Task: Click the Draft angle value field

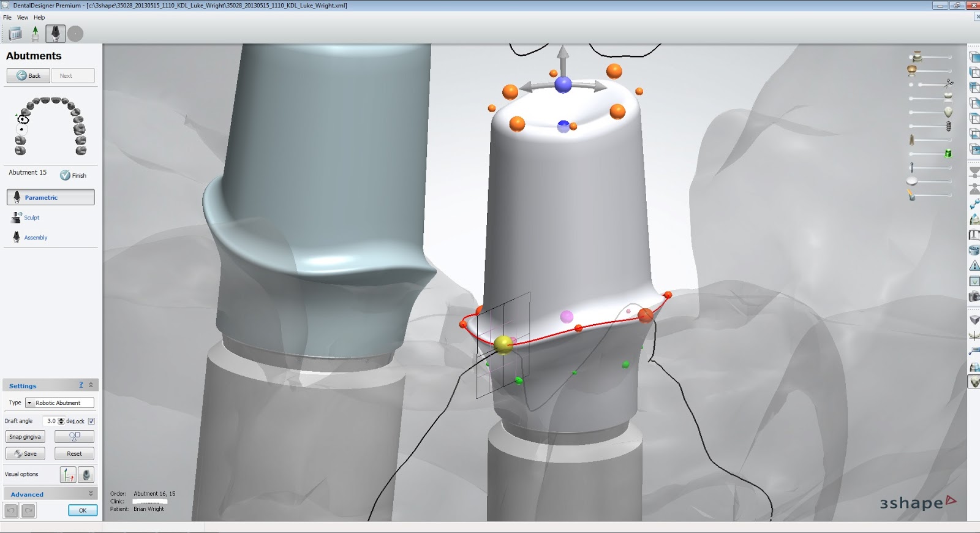Action: 50,421
